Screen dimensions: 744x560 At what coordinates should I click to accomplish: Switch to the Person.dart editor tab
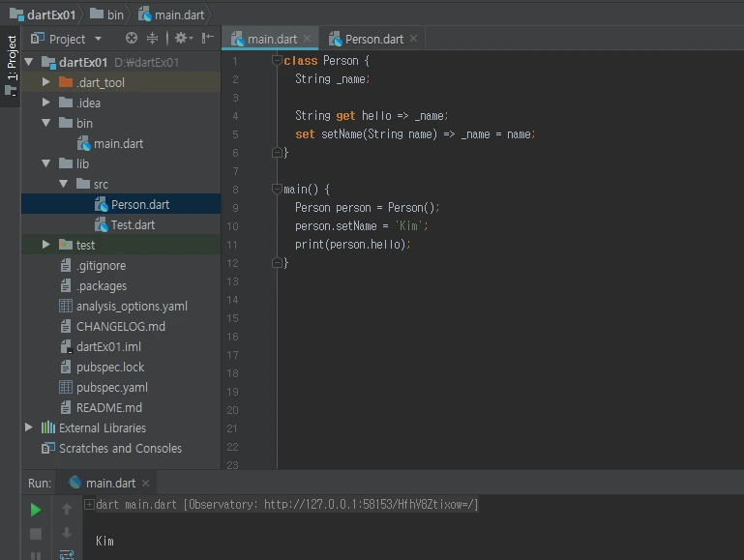point(373,39)
